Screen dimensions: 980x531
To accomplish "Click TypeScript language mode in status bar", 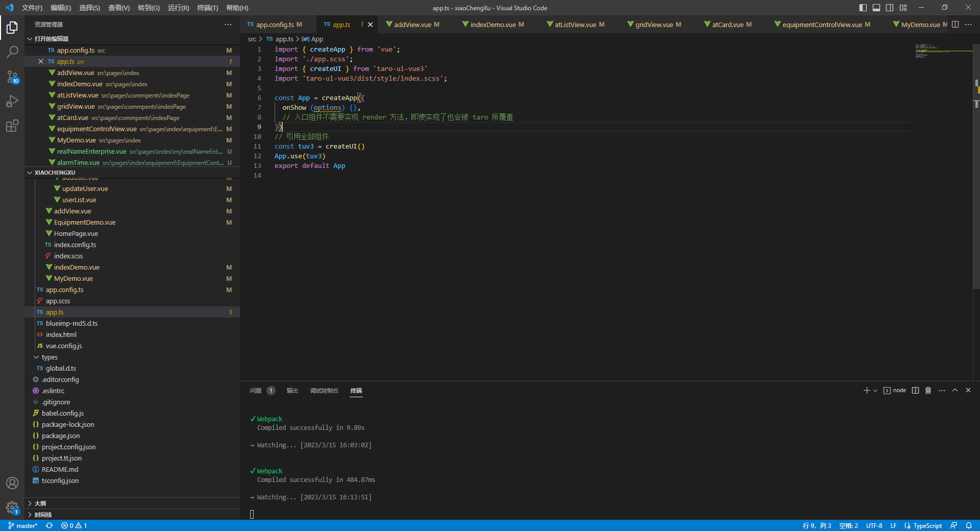I will (927, 525).
